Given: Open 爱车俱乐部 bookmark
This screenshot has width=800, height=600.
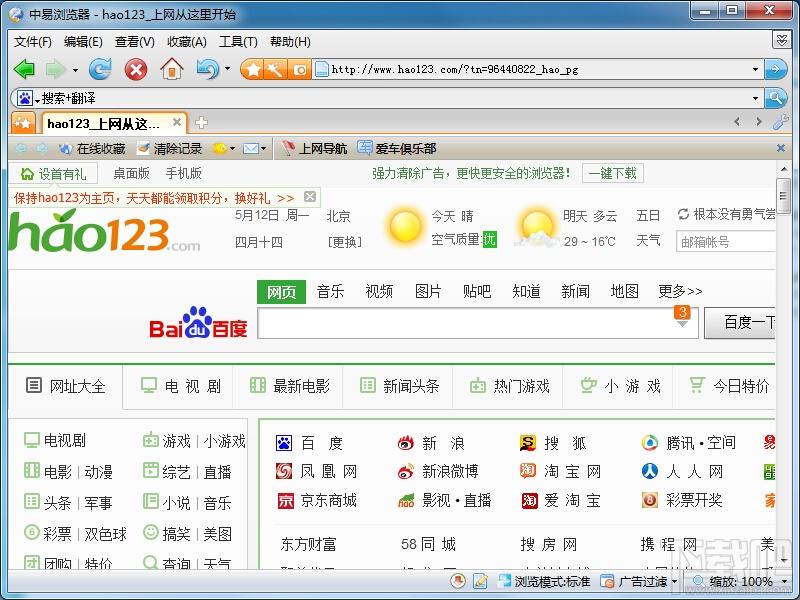Looking at the screenshot, I should (x=396, y=148).
